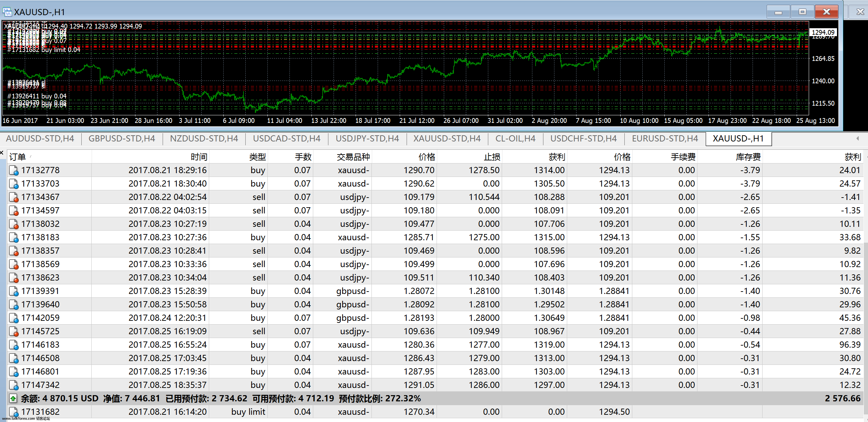Select the open price 1.28193
Image resolution: width=868 pixels, height=422 pixels.
[x=419, y=318]
